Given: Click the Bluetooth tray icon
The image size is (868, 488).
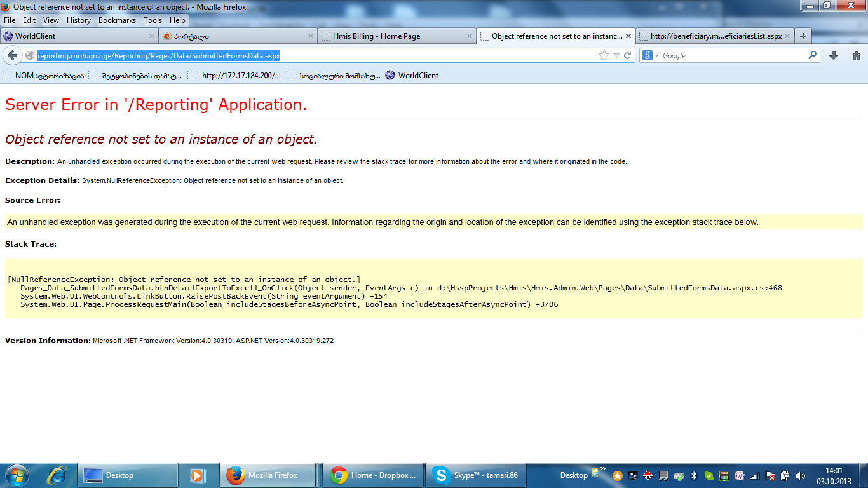Looking at the screenshot, I should (694, 475).
